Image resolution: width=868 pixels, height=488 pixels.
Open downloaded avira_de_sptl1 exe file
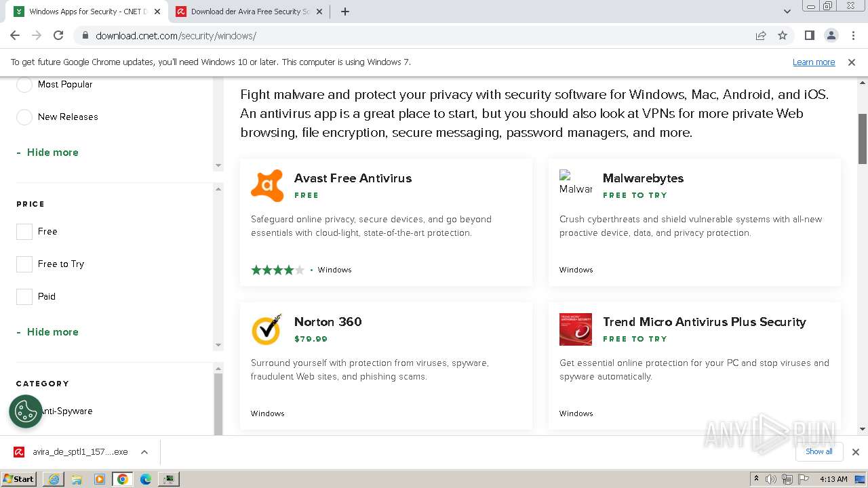pyautogui.click(x=71, y=452)
